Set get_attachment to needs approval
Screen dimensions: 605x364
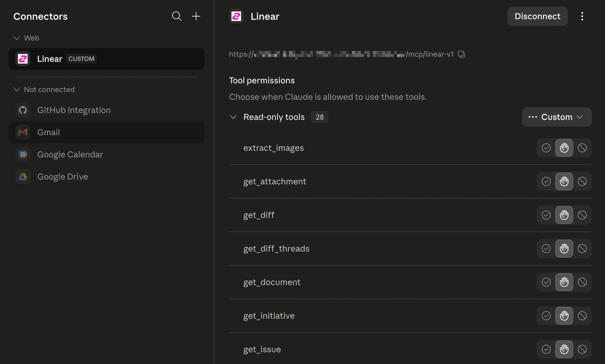coord(564,181)
